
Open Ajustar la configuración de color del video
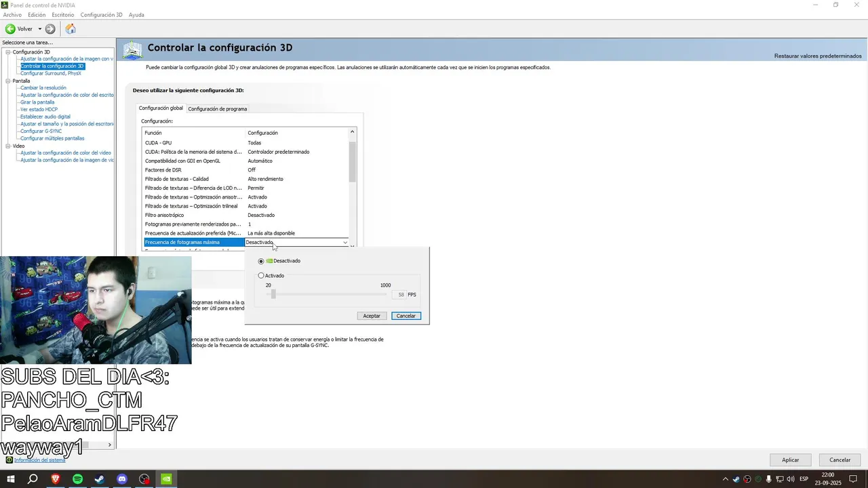(66, 153)
